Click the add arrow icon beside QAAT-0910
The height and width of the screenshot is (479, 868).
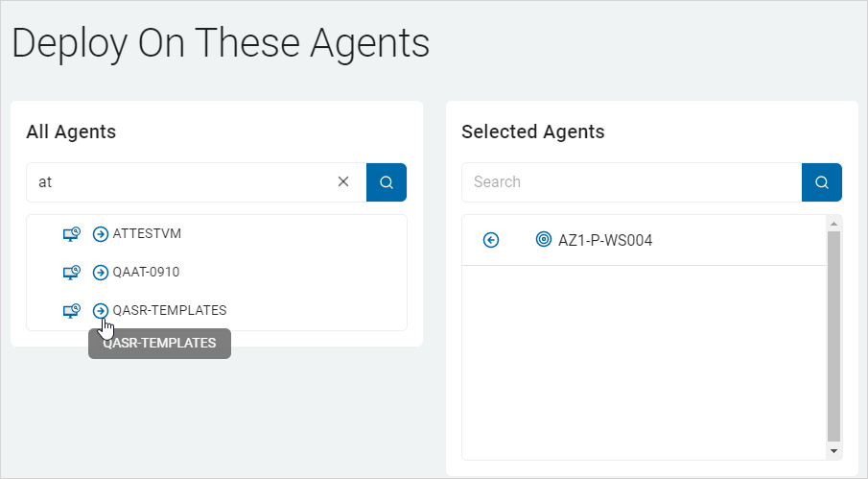point(101,272)
